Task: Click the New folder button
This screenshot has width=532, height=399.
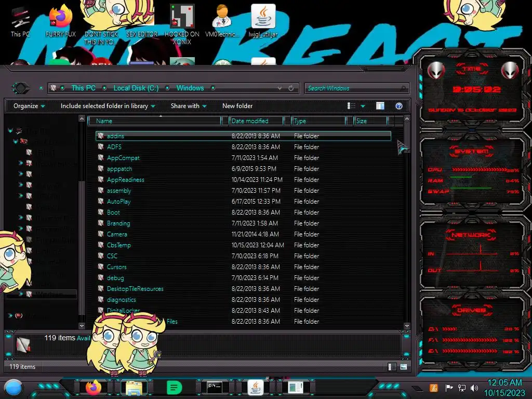Action: [237, 106]
